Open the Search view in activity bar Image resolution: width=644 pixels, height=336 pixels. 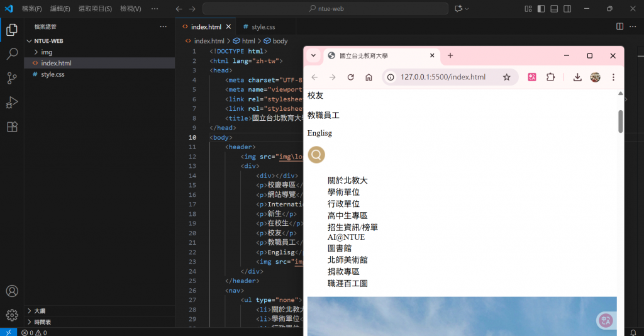click(12, 54)
